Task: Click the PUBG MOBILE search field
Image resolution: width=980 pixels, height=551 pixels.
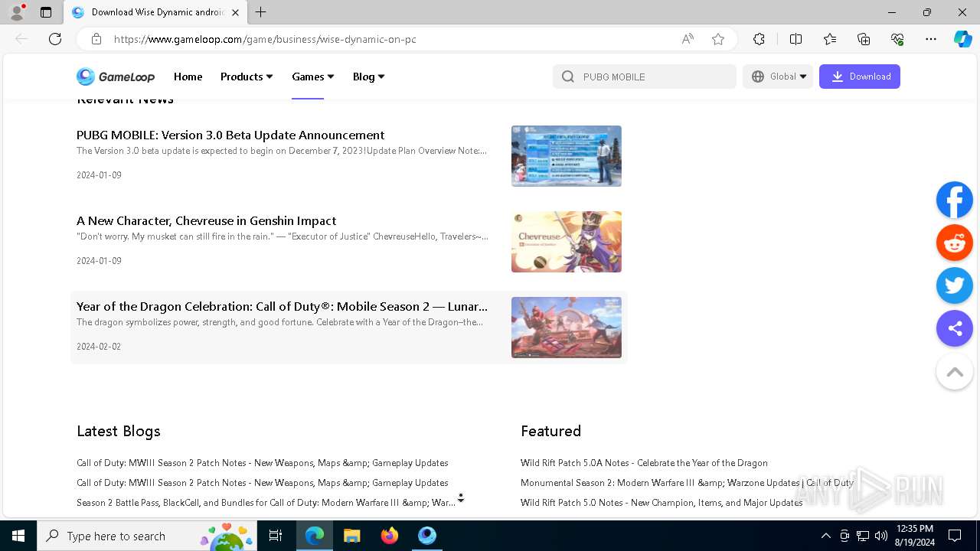Action: click(645, 77)
